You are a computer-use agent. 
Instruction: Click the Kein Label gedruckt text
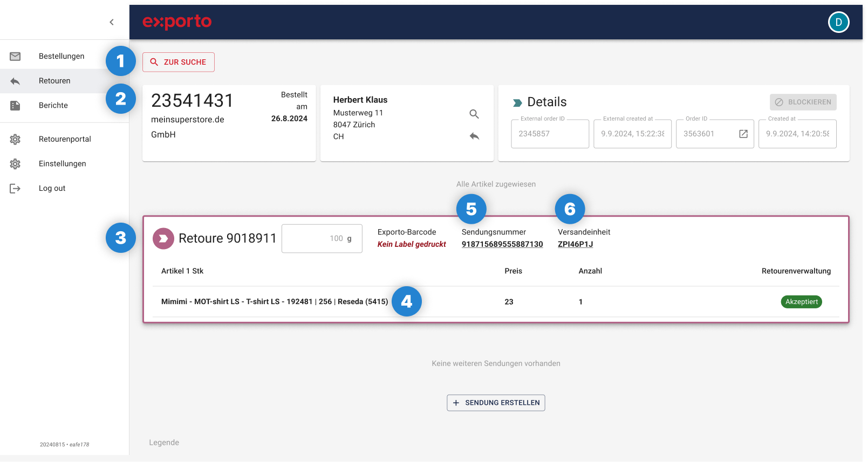click(x=412, y=244)
